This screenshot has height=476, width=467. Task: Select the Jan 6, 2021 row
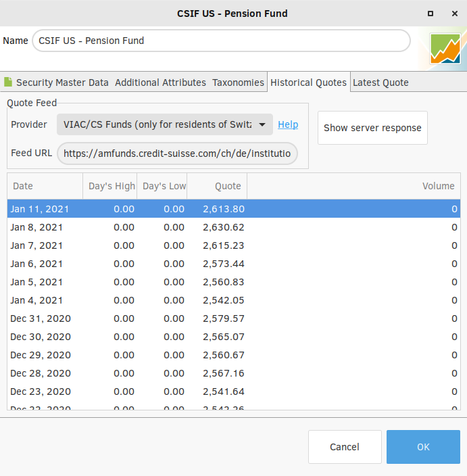(x=234, y=264)
